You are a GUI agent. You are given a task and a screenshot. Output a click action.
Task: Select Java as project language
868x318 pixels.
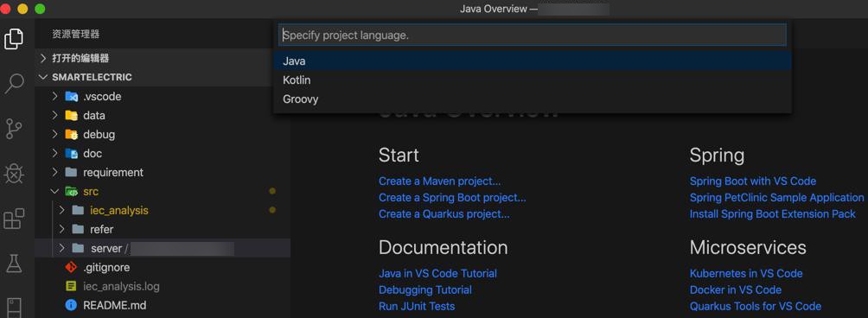[x=532, y=60]
